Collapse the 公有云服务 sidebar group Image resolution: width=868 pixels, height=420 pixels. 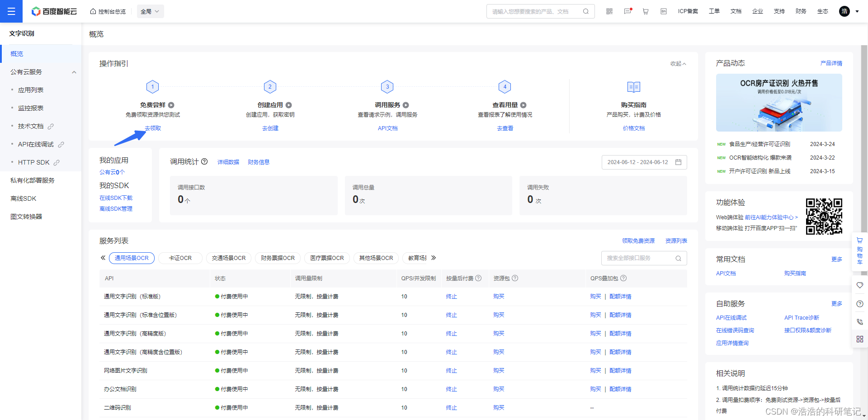coord(74,72)
